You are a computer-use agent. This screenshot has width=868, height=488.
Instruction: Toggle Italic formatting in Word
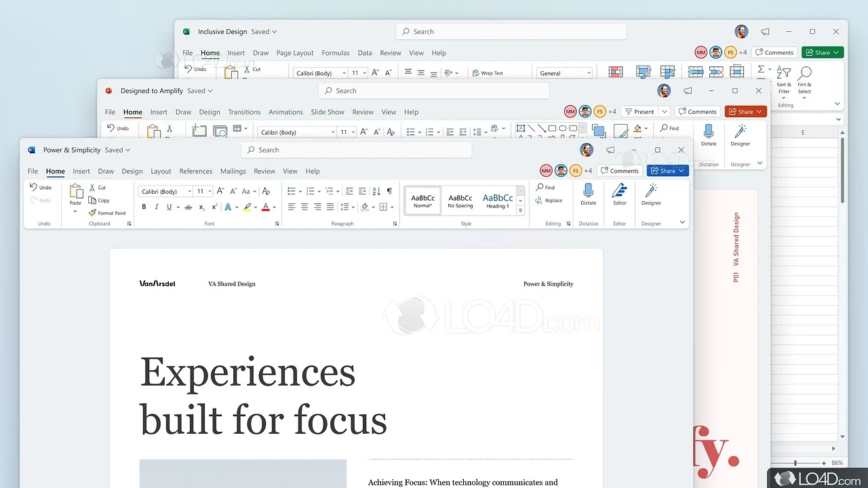pyautogui.click(x=157, y=207)
